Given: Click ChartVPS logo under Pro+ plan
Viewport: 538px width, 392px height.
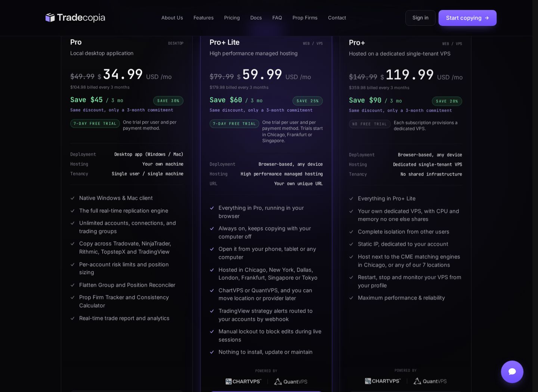Looking at the screenshot, I should point(383,381).
